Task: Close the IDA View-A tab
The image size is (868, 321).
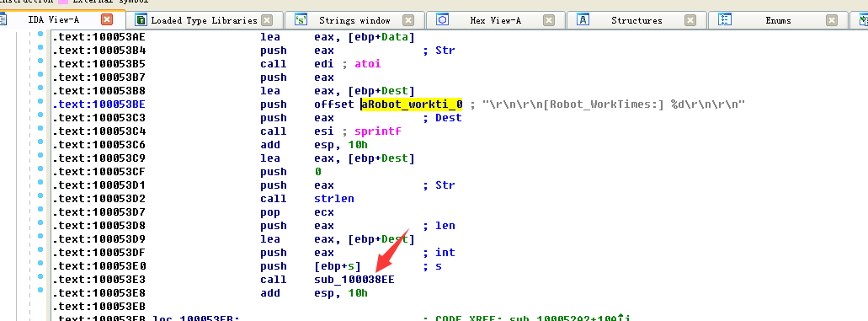Action: (107, 20)
